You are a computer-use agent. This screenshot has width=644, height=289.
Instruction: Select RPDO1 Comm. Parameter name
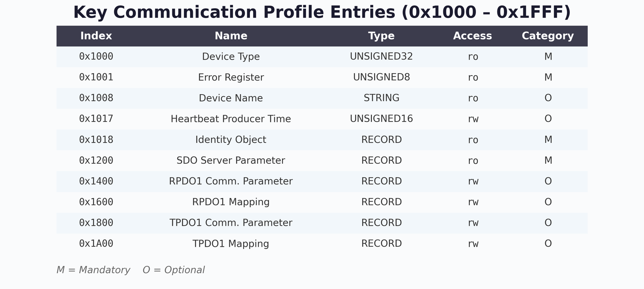(231, 181)
